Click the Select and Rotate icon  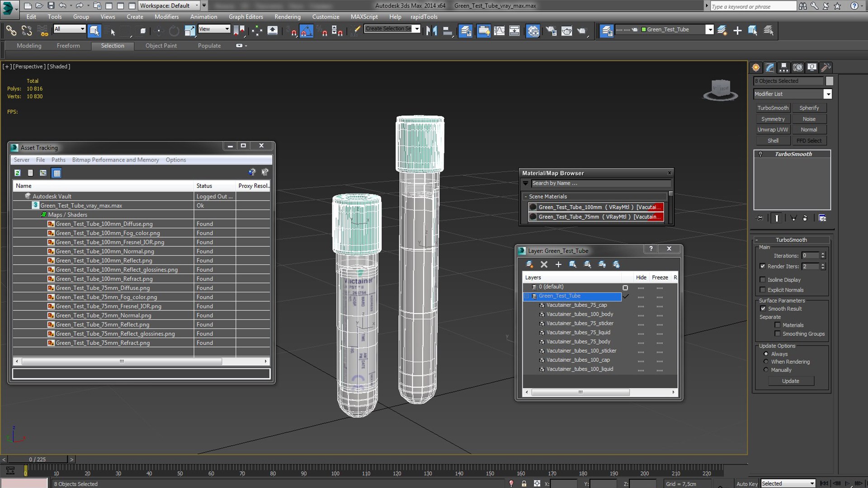coord(174,31)
